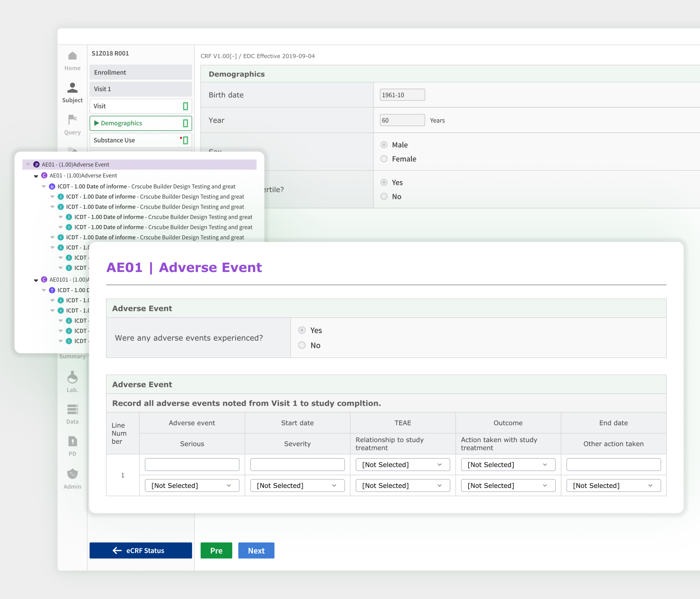
Task: Open the Visit 1 section tab
Action: point(141,89)
